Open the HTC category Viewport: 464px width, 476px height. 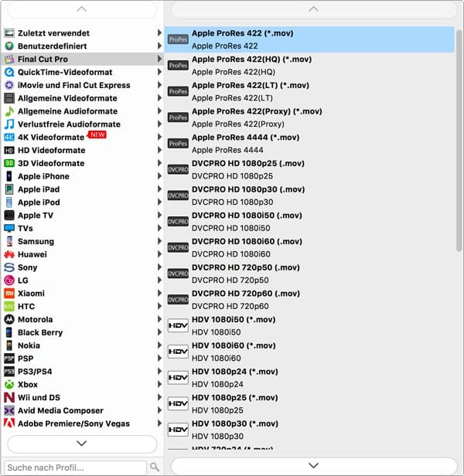coord(82,307)
